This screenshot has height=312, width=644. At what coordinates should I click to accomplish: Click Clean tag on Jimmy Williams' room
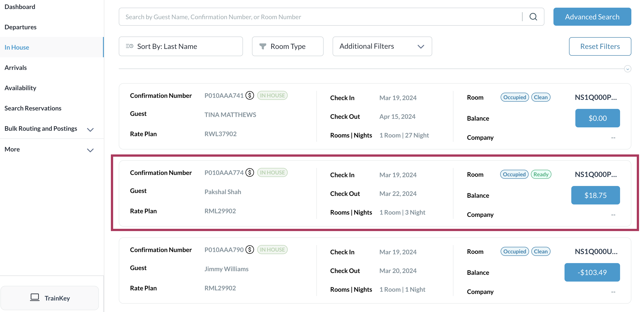pyautogui.click(x=541, y=252)
